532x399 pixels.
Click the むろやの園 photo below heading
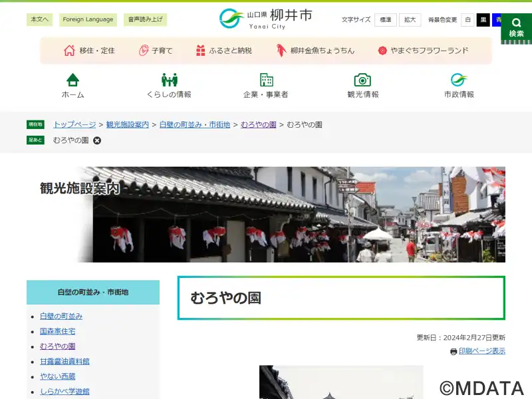[x=341, y=382]
